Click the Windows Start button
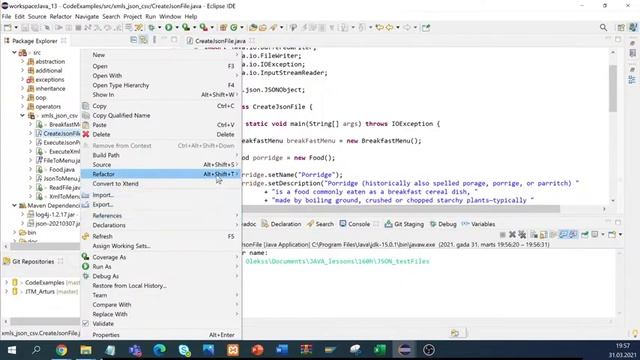Viewport: 640px width, 360px height. click(x=12, y=350)
